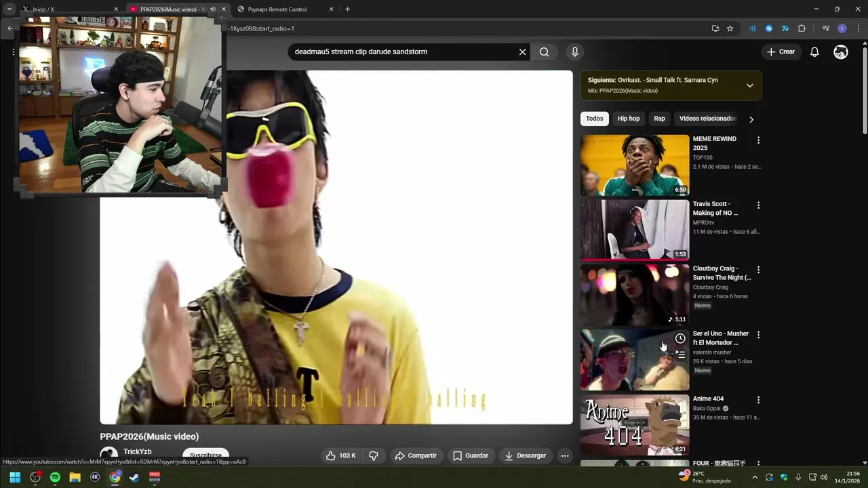
Task: Close the PPAP2026 YouTube browser tab
Action: point(224,9)
